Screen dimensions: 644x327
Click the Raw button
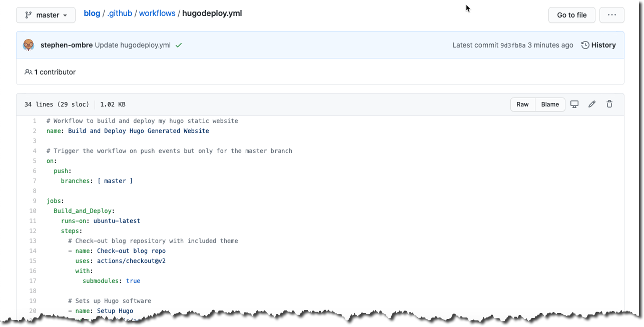522,104
